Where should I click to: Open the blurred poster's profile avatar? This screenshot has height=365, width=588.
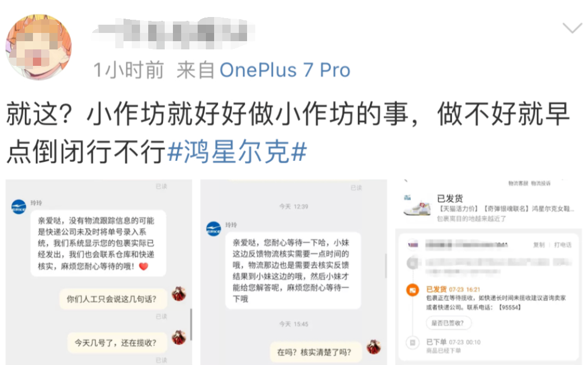coord(38,47)
